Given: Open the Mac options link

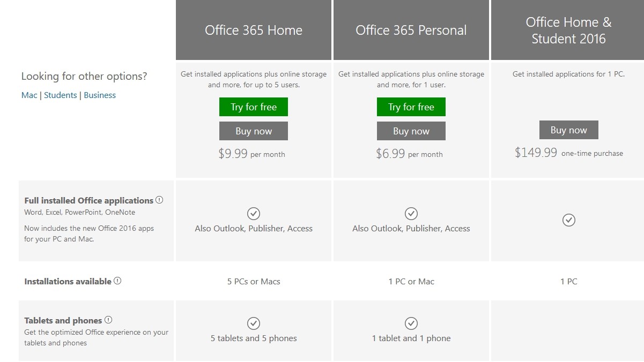Looking at the screenshot, I should coord(29,95).
